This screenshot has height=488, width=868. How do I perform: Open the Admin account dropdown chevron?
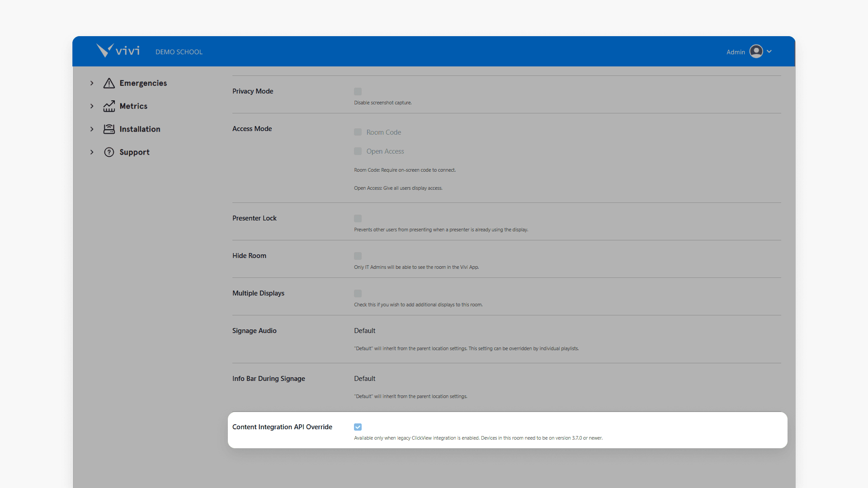[769, 52]
